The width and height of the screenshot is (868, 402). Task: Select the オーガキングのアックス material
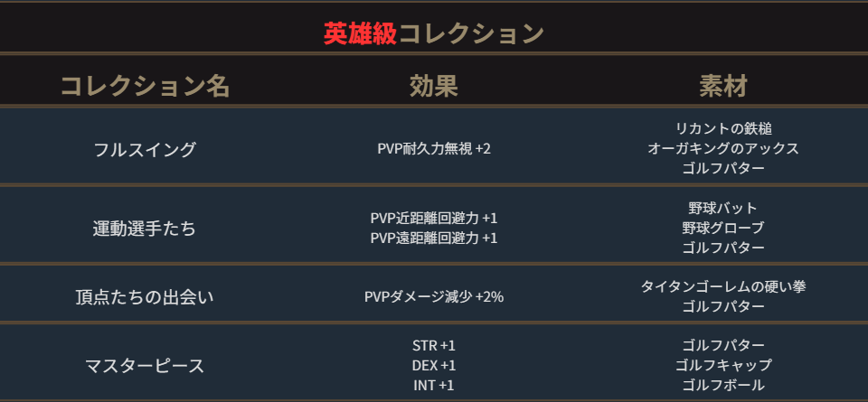723,148
